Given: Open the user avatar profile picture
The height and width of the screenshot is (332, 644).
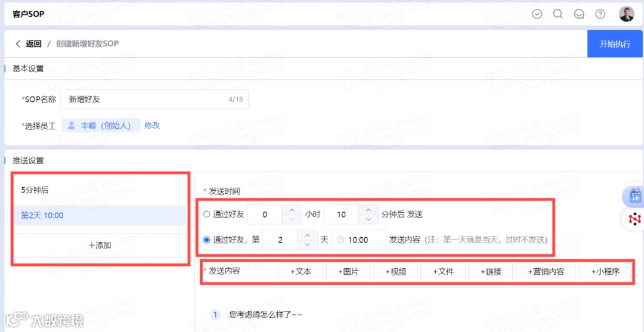Looking at the screenshot, I should 626,14.
